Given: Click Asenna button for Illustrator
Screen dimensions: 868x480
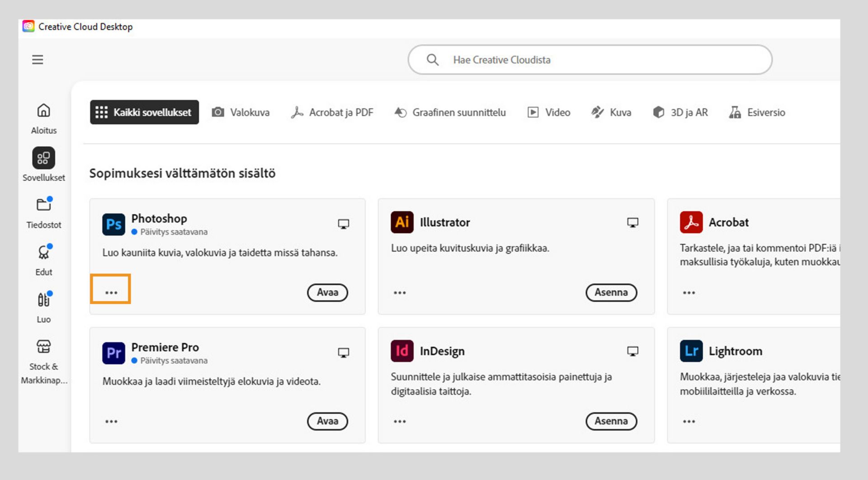Looking at the screenshot, I should coord(611,293).
